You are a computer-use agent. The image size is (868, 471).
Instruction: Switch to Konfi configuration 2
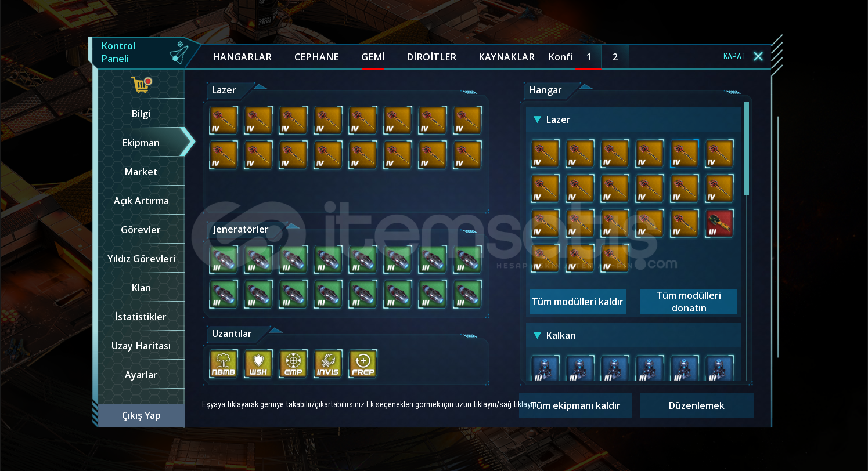point(615,57)
